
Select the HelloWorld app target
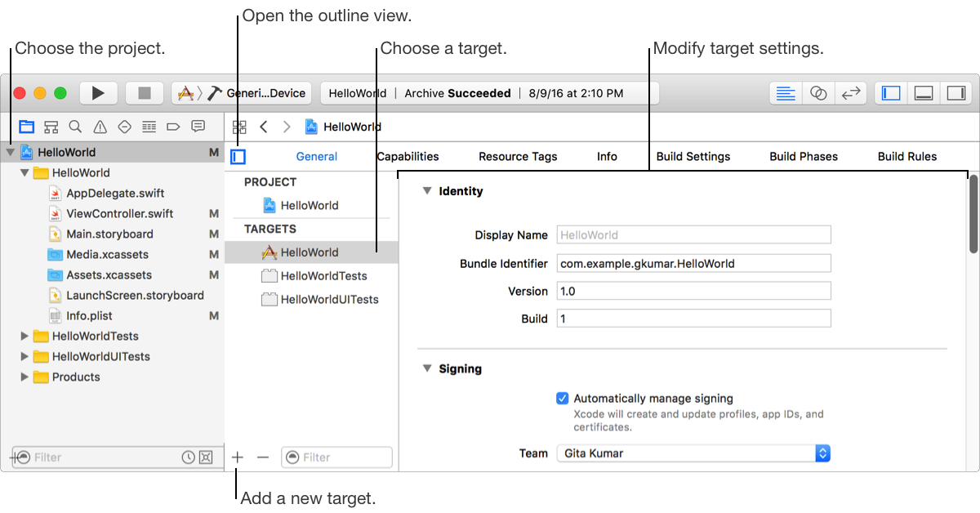(x=311, y=252)
